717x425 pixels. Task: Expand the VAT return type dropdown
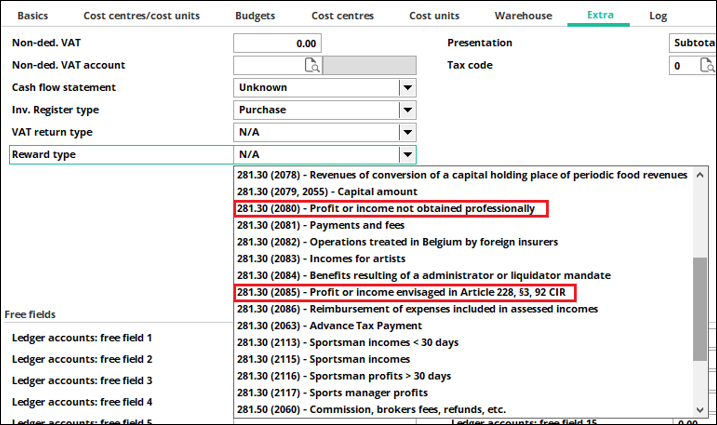point(407,132)
